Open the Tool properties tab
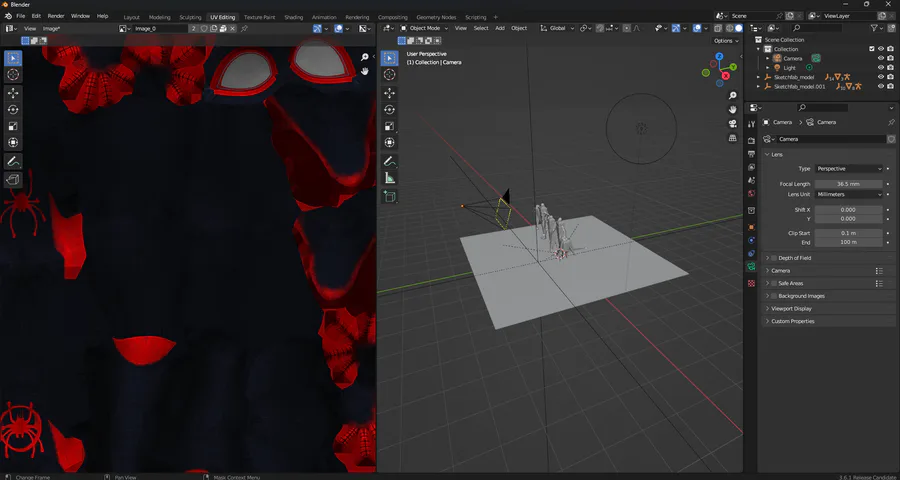This screenshot has width=900, height=480. pyautogui.click(x=751, y=125)
